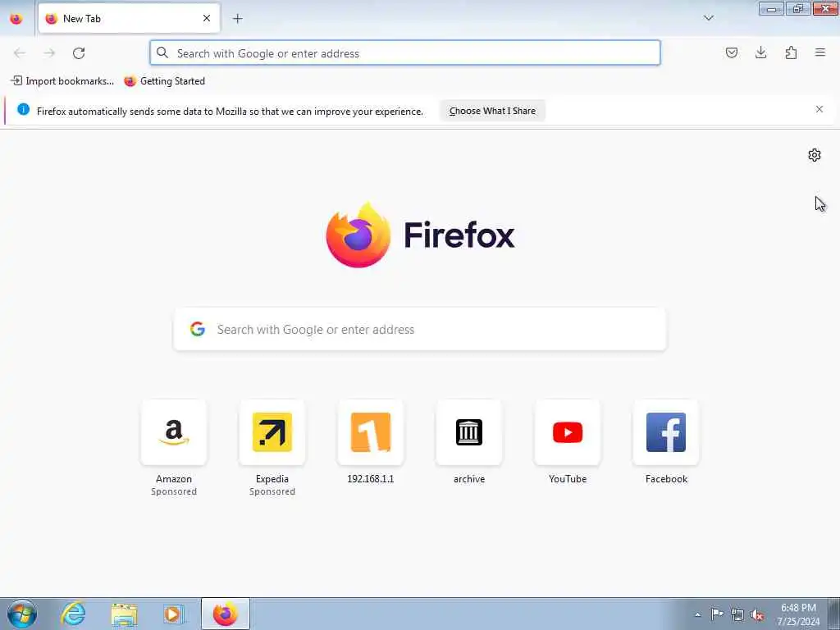The image size is (840, 630).
Task: Expand the List all tabs chevron
Action: tap(708, 18)
